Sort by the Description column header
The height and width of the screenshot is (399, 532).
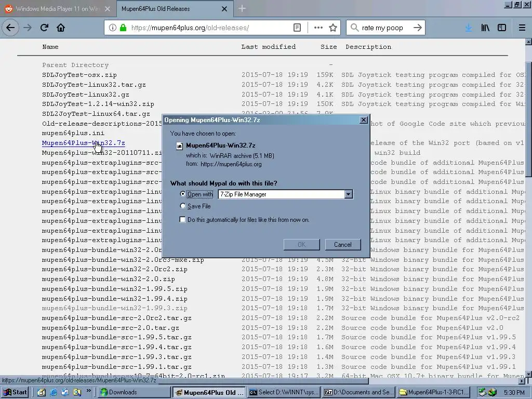(368, 47)
